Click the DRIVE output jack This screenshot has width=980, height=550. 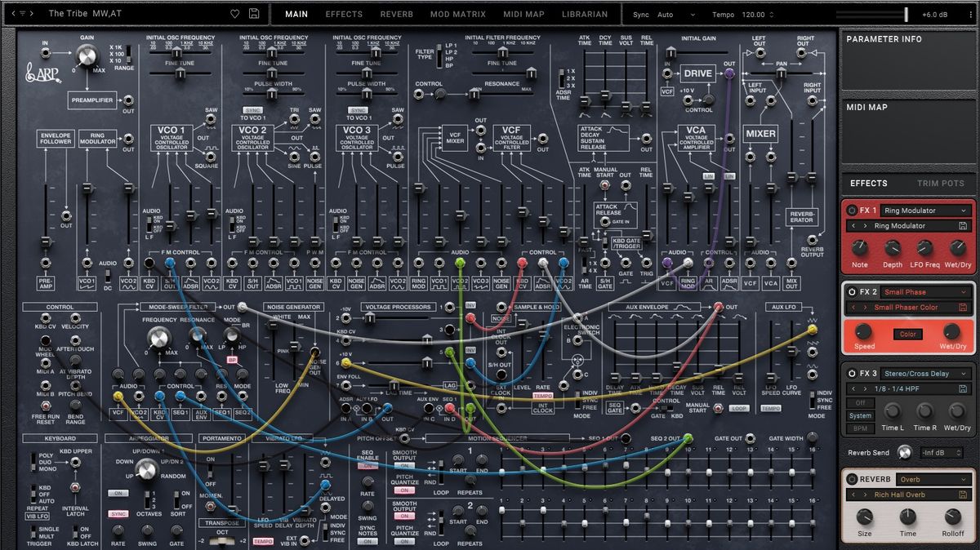(729, 73)
